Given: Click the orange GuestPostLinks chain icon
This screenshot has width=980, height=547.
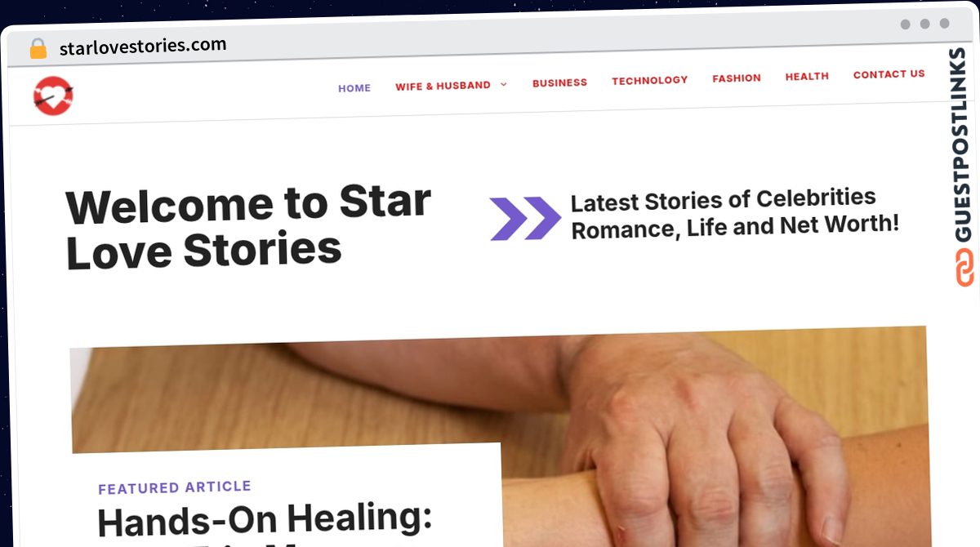Looking at the screenshot, I should (x=965, y=266).
